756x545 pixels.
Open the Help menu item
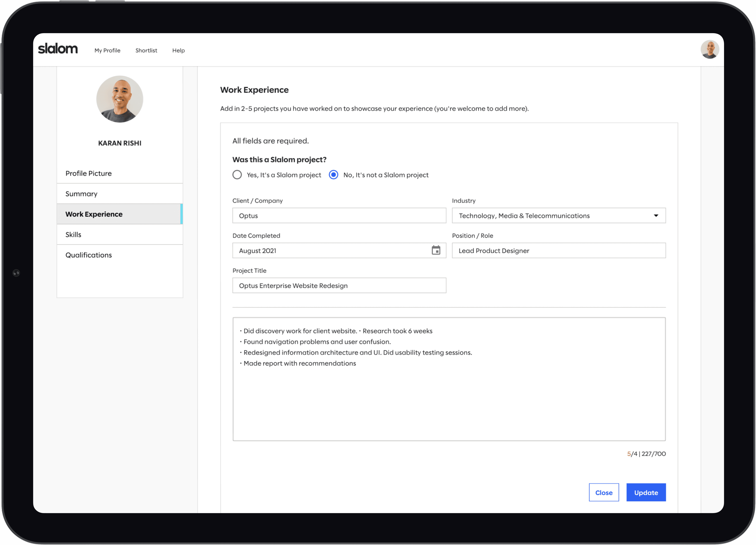tap(178, 50)
